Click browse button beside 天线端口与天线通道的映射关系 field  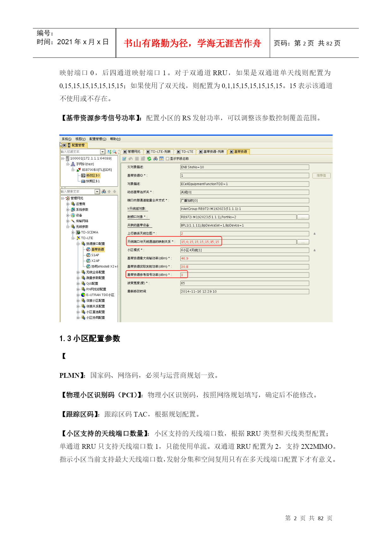[x=303, y=242]
